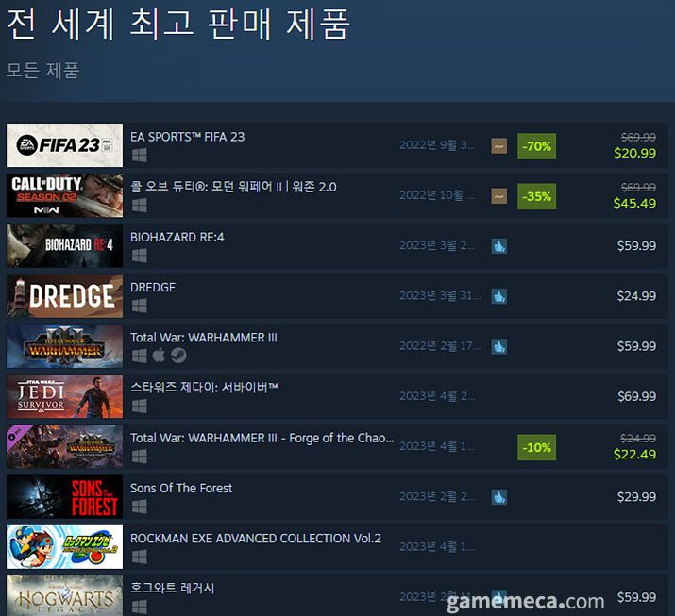
Task: Click the thumbs-up review icon for Sons Of The Forest
Action: [498, 497]
